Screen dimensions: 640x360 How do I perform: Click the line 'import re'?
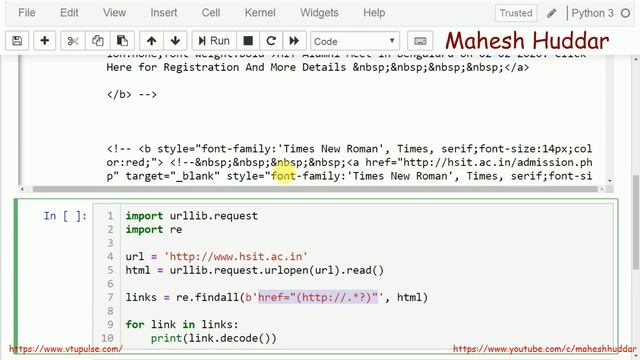pos(153,229)
